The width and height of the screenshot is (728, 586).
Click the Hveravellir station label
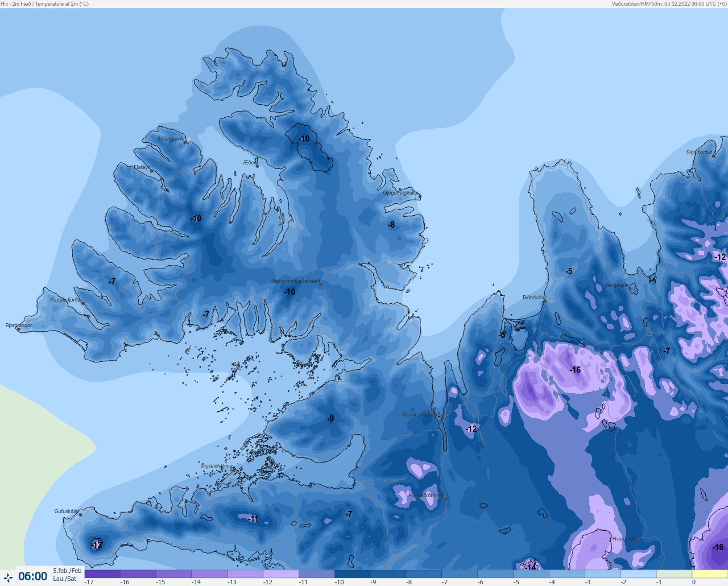pos(624,539)
